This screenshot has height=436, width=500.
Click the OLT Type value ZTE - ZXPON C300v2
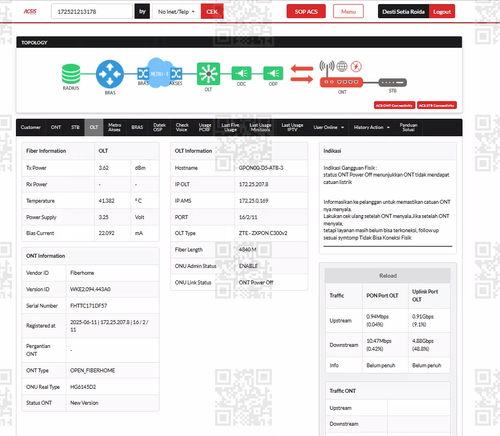263,233
